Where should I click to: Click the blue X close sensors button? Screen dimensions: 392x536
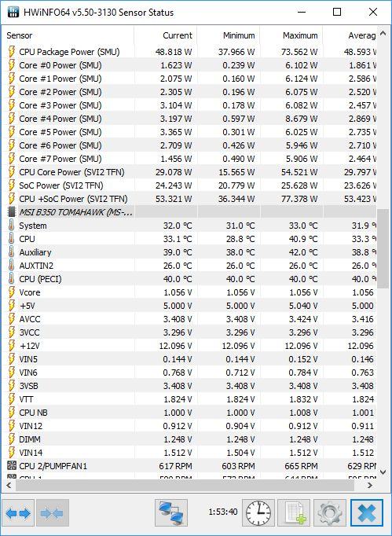(367, 512)
